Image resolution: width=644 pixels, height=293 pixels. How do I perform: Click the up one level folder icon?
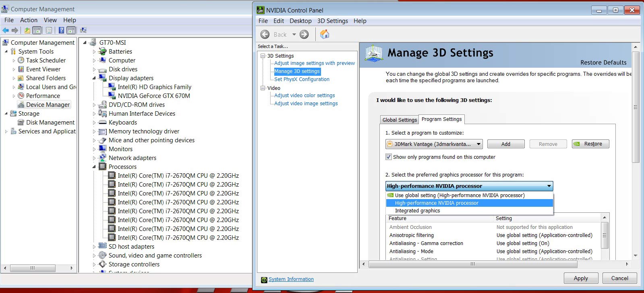point(27,30)
